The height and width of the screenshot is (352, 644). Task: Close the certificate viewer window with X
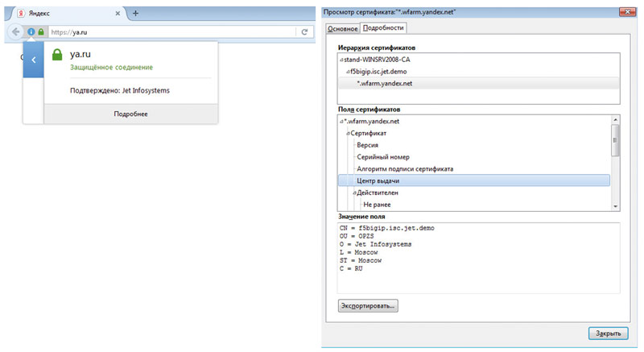627,12
